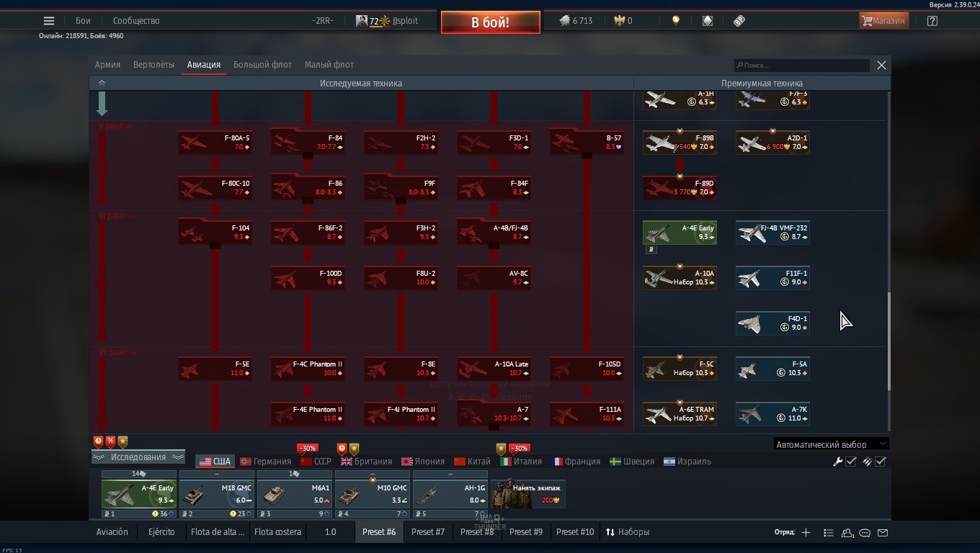This screenshot has width=980, height=553.
Task: Open the Наборы presets list
Action: click(627, 532)
